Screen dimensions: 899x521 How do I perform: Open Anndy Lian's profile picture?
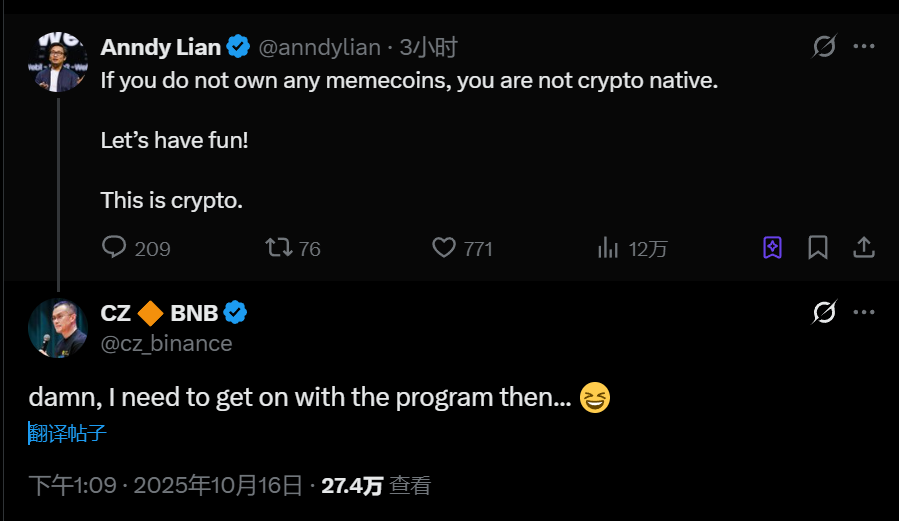(x=58, y=61)
